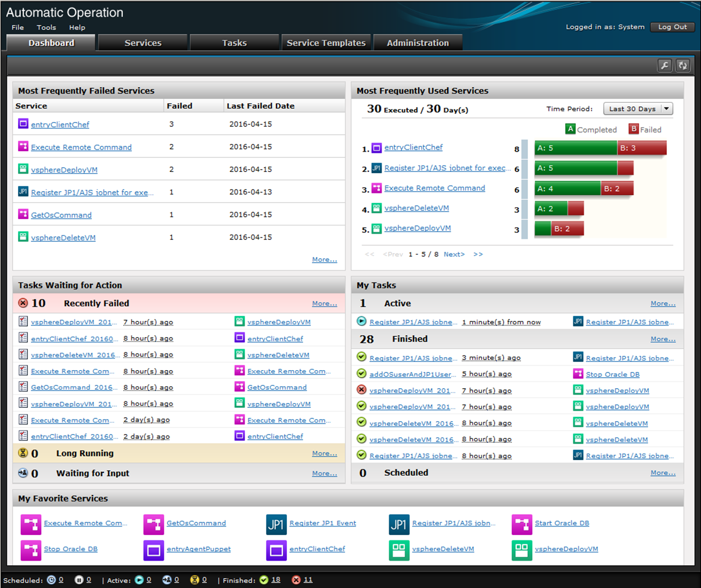Image resolution: width=701 pixels, height=588 pixels.
Task: Click green 'A: 5' bar for entryClientChef
Action: tap(576, 148)
